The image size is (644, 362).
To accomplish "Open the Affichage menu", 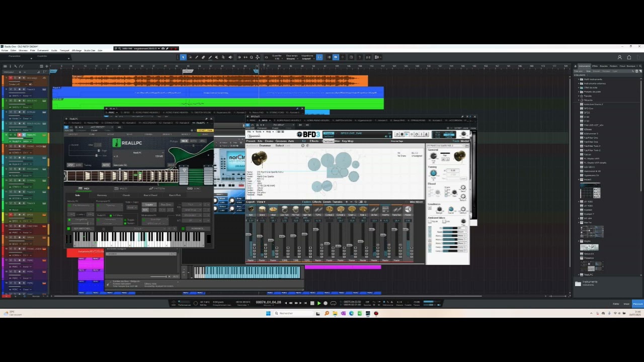I will tap(76, 50).
